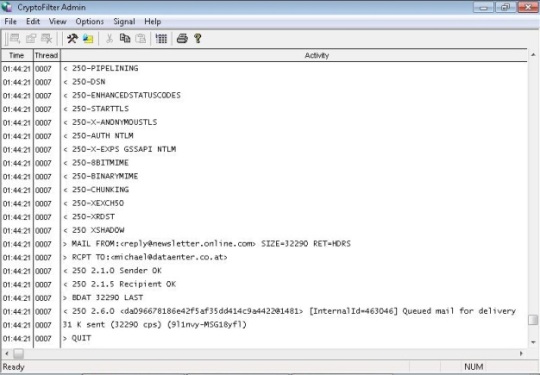Viewport: 540px width, 375px height.
Task: Select the '250-PIPELINING' log row
Action: click(x=264, y=69)
